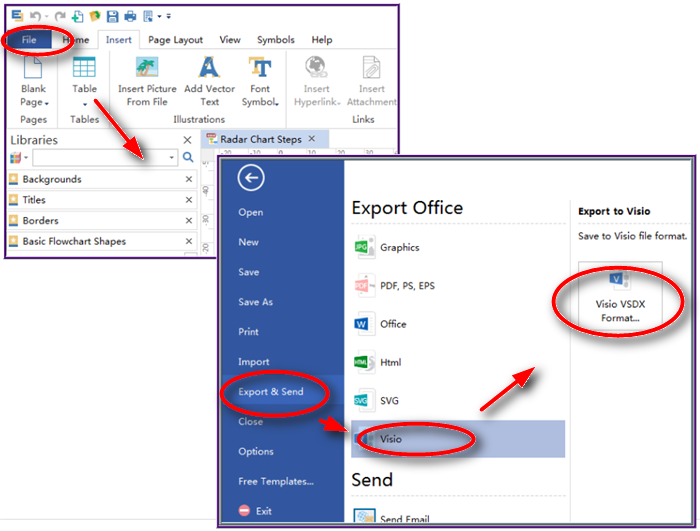Select Office export option

point(458,324)
